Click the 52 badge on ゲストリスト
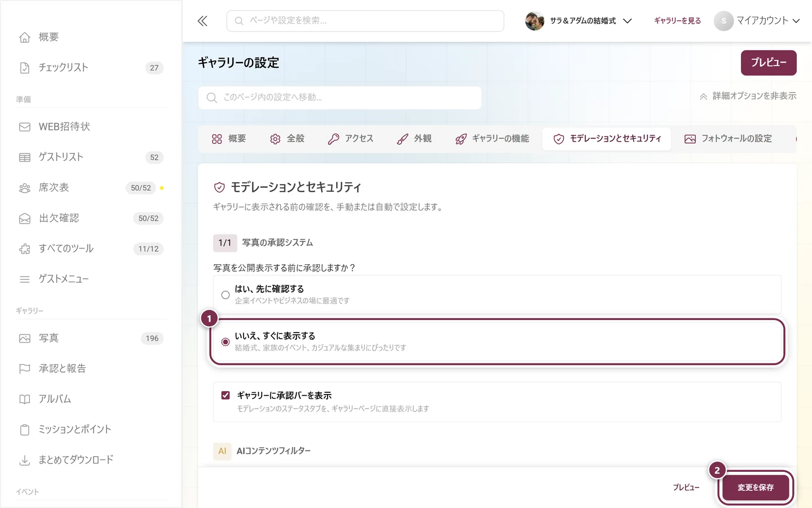Viewport: 812px width, 508px height. pyautogui.click(x=154, y=157)
